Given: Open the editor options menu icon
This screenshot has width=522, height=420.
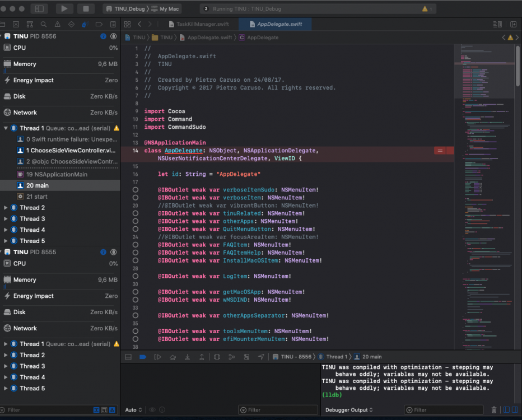Looking at the screenshot, I should pyautogui.click(x=497, y=24).
